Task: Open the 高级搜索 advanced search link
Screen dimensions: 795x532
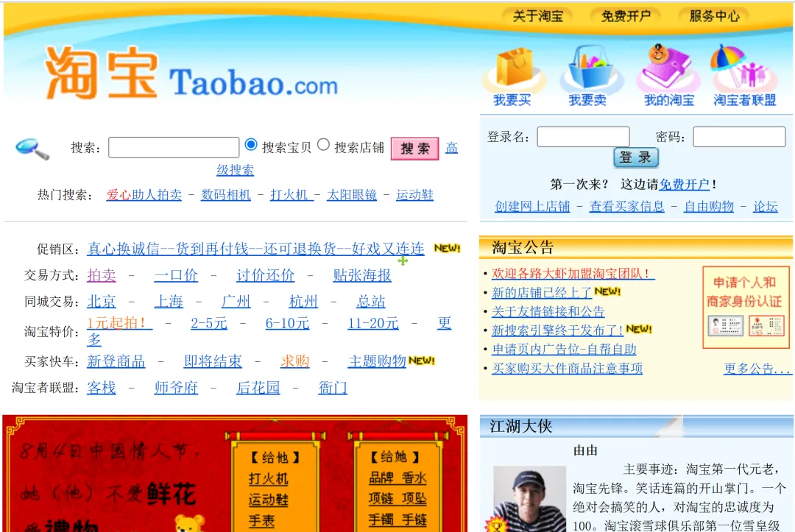Action: coord(236,170)
